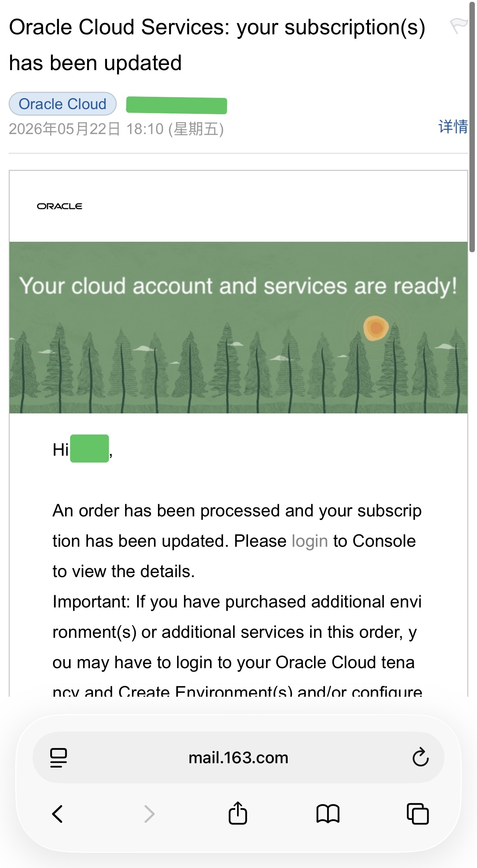Tap the green redacted sender address
Viewport: 477px width, 868px height.
[x=176, y=106]
